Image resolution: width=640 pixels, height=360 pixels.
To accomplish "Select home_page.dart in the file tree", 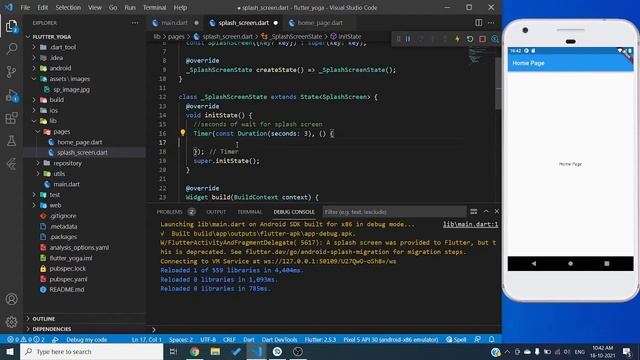I will [x=80, y=142].
